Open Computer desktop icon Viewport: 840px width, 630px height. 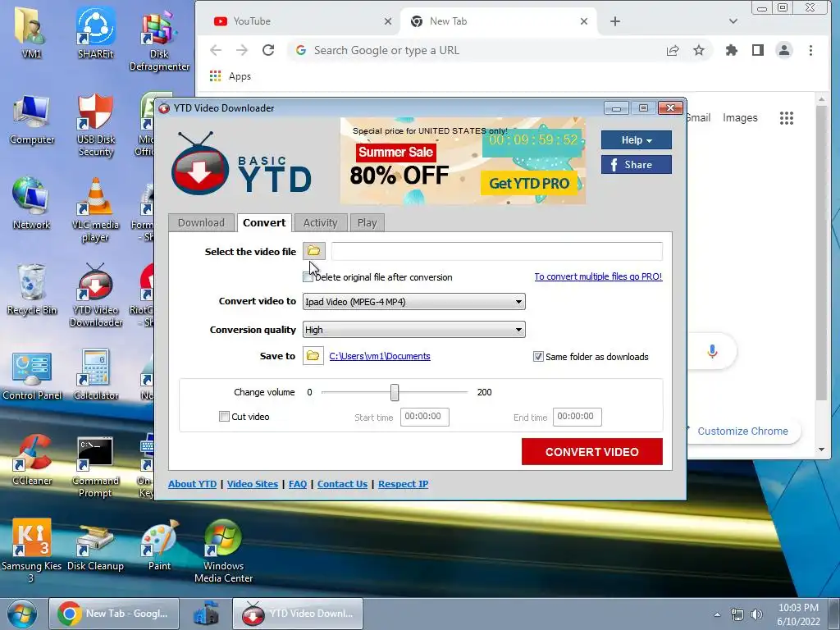pyautogui.click(x=32, y=119)
